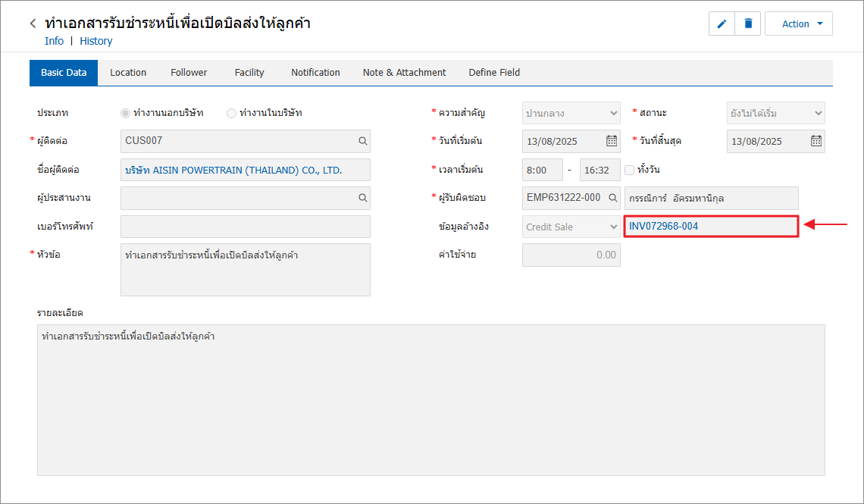Open the INV072968-004 reference link
864x504 pixels.
point(664,227)
